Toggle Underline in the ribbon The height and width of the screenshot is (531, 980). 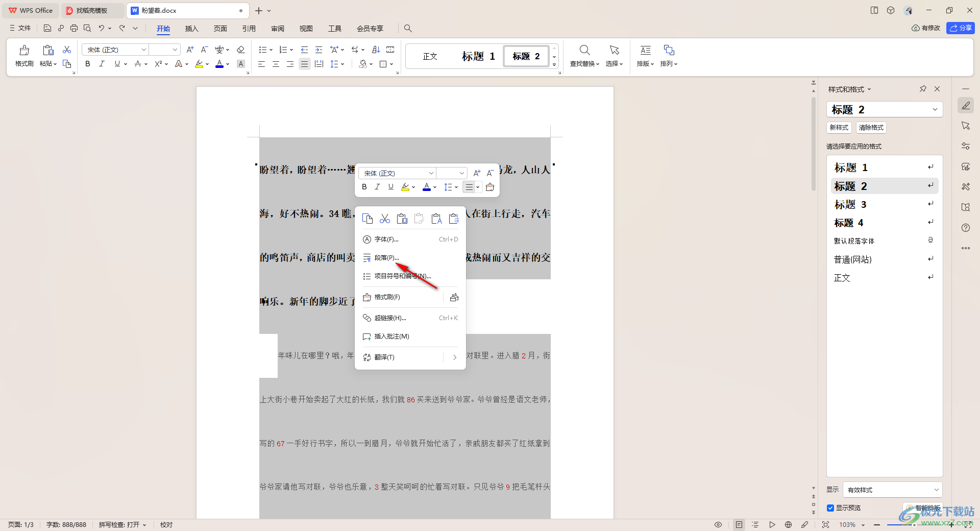point(117,64)
